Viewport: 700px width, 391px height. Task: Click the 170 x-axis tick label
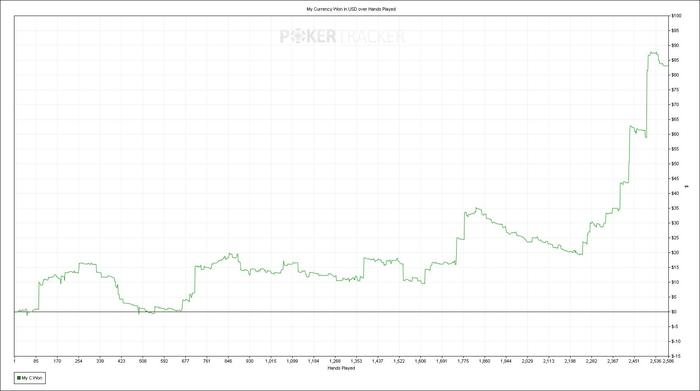point(57,361)
